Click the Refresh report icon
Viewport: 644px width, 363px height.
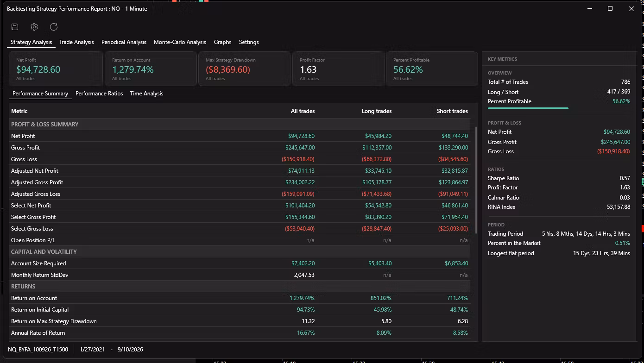click(54, 27)
